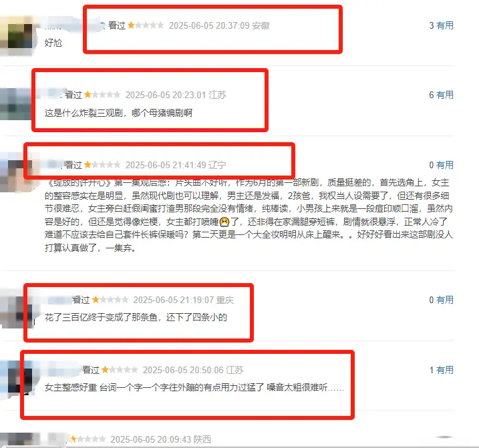Click "有用" on the "好尬" review
This screenshot has width=479, height=448.
pyautogui.click(x=444, y=25)
